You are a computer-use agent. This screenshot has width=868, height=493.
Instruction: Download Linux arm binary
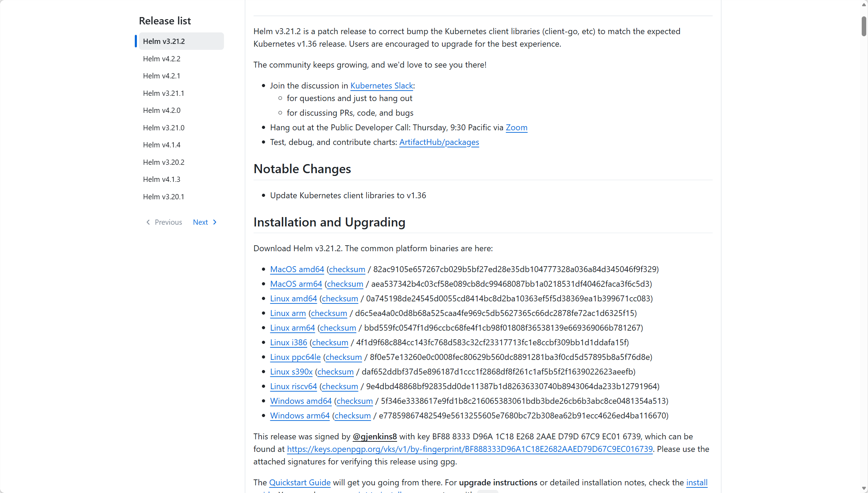pyautogui.click(x=288, y=313)
